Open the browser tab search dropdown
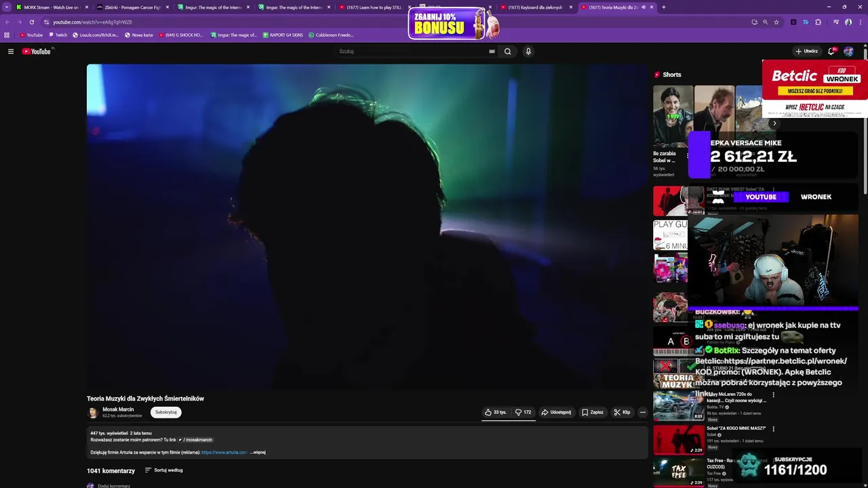 coord(6,7)
